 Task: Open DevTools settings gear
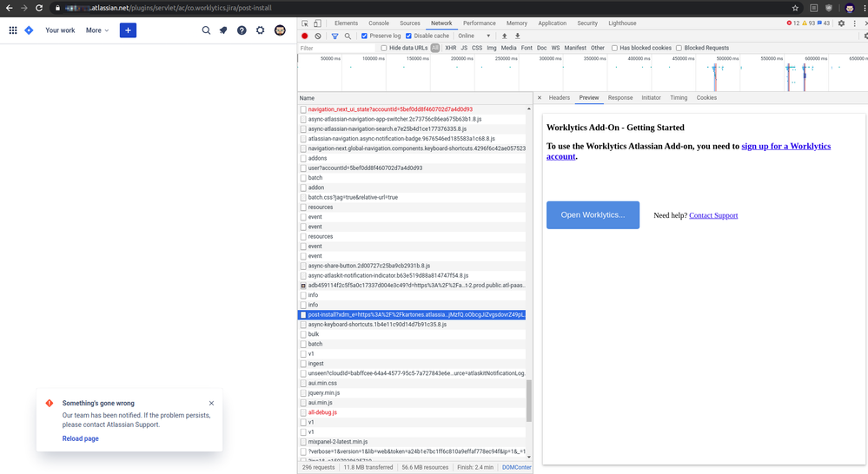(841, 23)
